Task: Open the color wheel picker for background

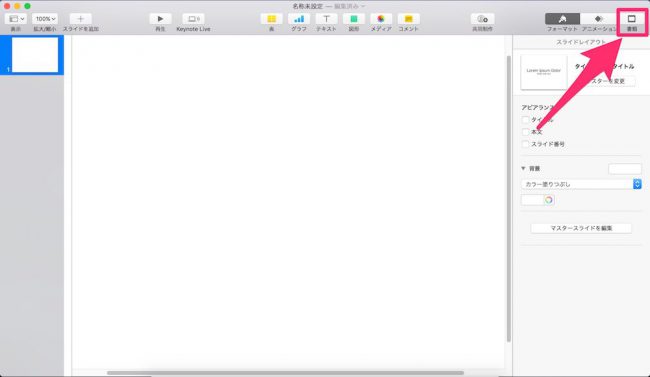Action: tap(548, 200)
